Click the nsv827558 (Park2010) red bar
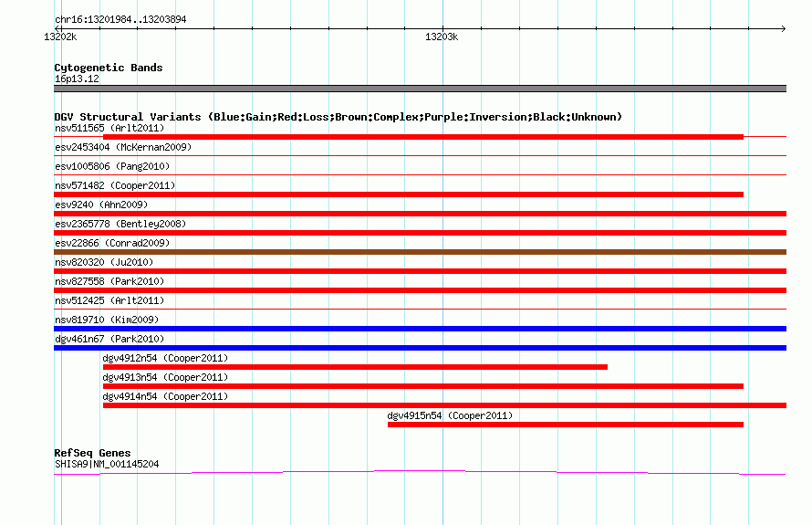The height and width of the screenshot is (525, 812). (420, 290)
